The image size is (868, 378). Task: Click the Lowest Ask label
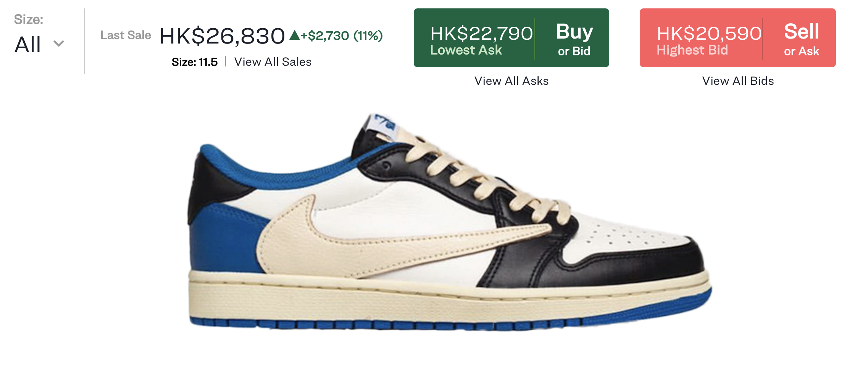click(466, 50)
